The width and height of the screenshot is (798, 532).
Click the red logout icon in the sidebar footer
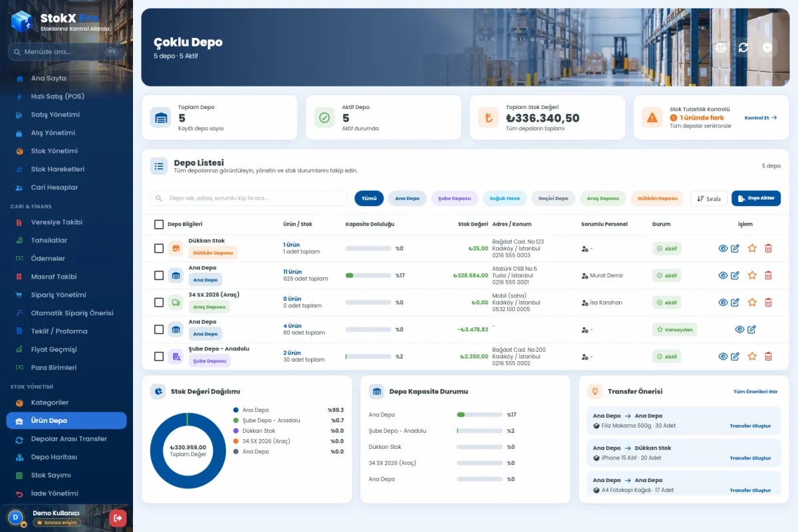click(118, 517)
